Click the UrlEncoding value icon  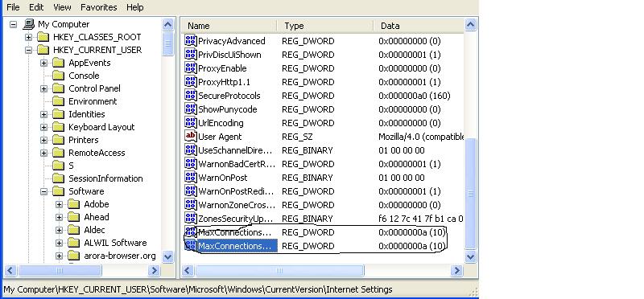[191, 123]
